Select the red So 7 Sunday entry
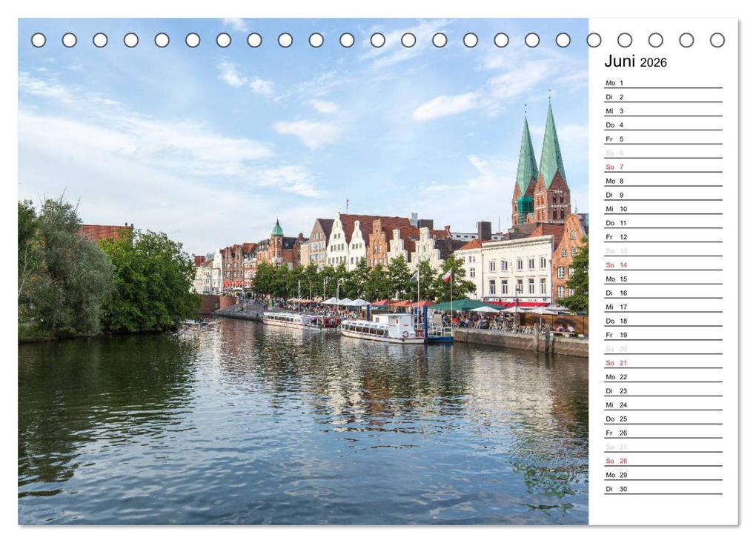 [613, 167]
